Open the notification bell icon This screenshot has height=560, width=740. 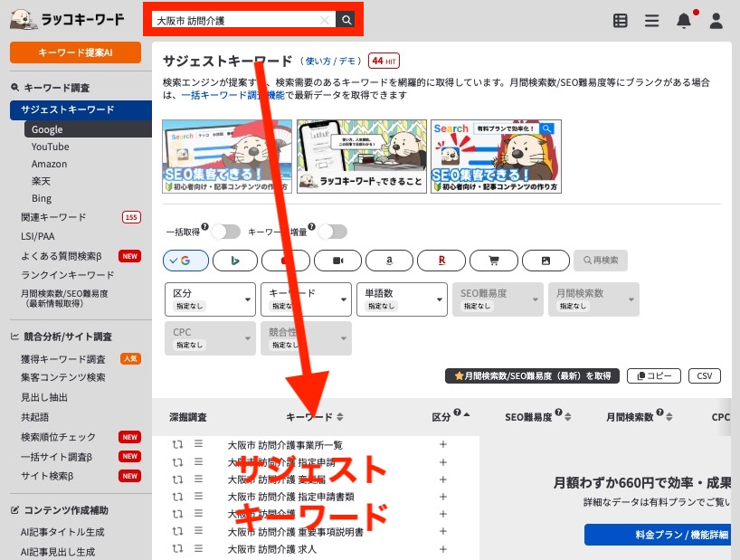(x=684, y=20)
